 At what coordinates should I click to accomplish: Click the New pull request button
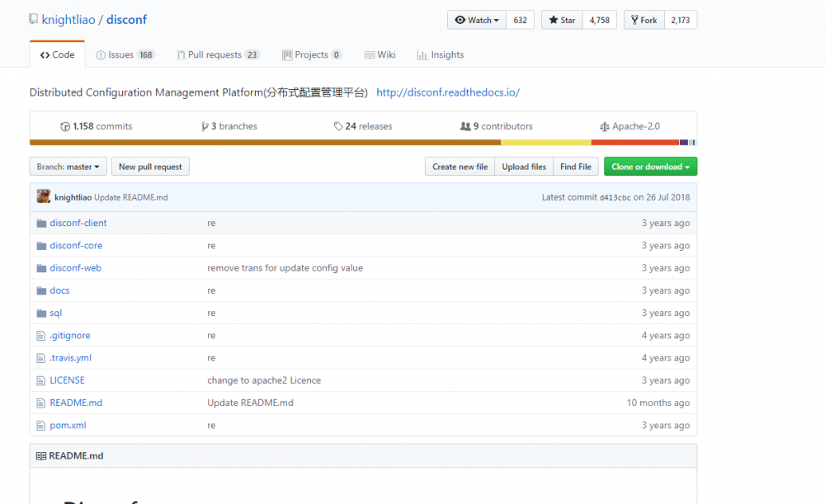(x=150, y=167)
